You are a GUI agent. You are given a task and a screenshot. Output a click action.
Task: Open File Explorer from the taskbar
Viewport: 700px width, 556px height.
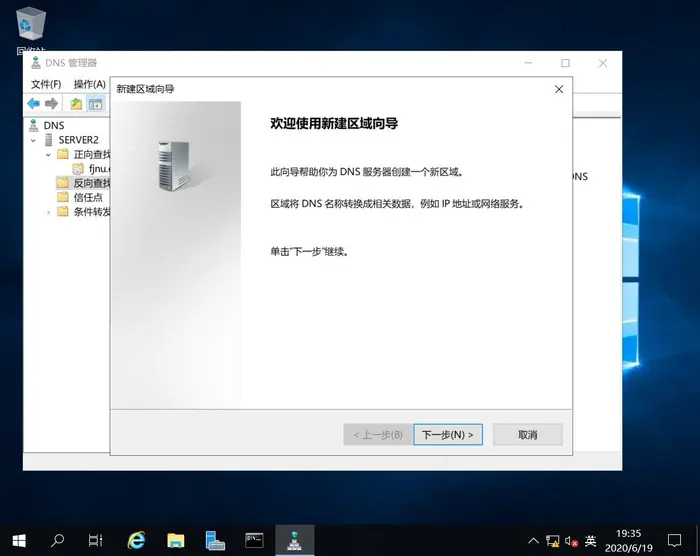coord(176,540)
